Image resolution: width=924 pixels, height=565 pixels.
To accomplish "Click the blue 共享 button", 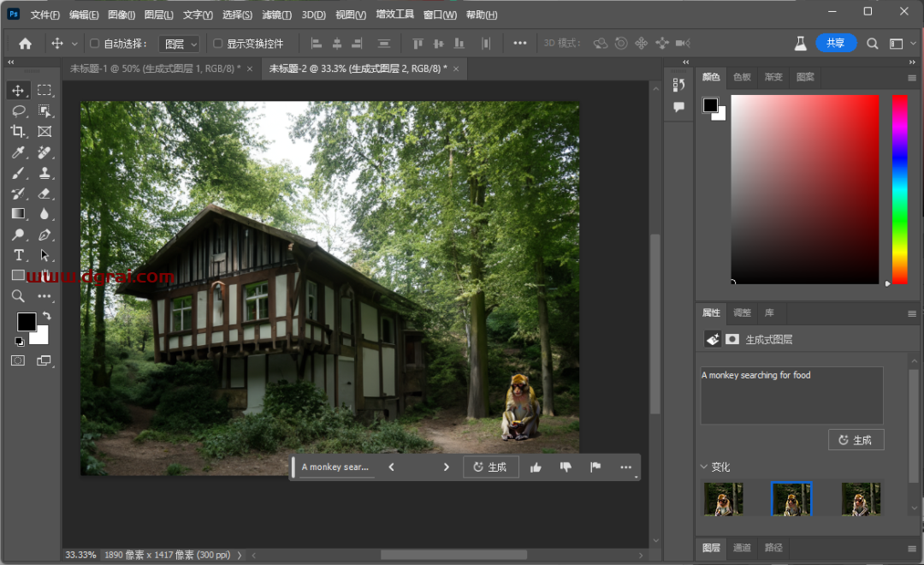I will point(836,44).
